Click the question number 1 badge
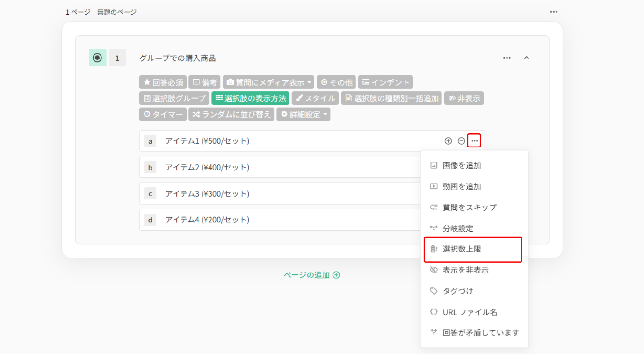Viewport: 644px width, 354px height. (x=117, y=58)
